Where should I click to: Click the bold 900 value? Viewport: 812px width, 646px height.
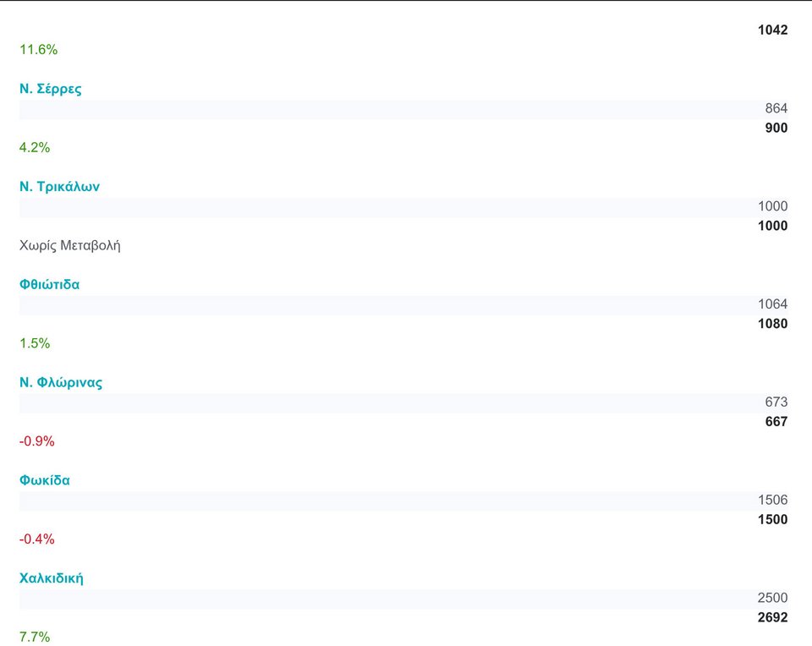point(776,129)
